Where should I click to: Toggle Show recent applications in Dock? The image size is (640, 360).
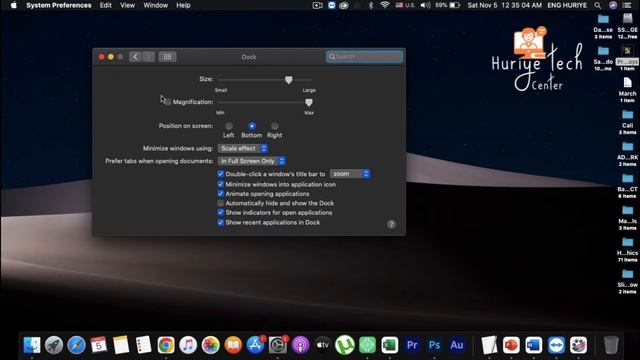click(x=220, y=222)
